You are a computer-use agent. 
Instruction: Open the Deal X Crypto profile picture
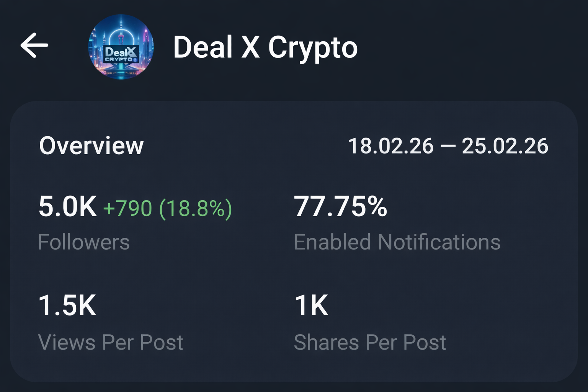coord(121,47)
